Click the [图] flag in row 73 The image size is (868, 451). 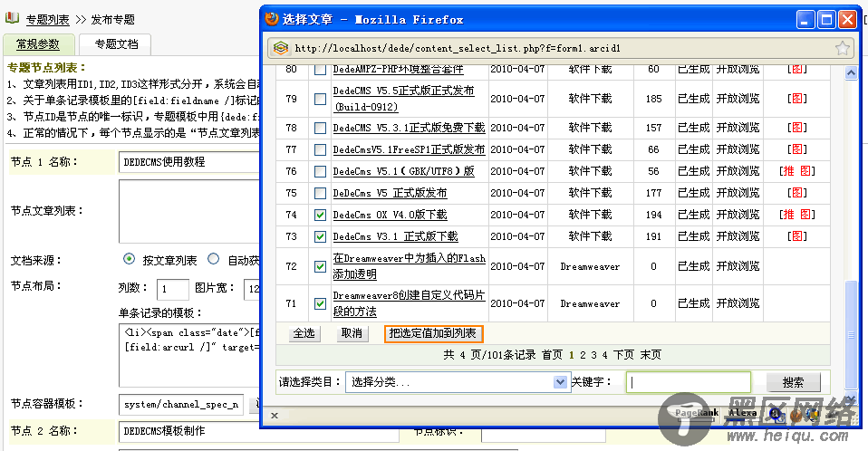796,237
